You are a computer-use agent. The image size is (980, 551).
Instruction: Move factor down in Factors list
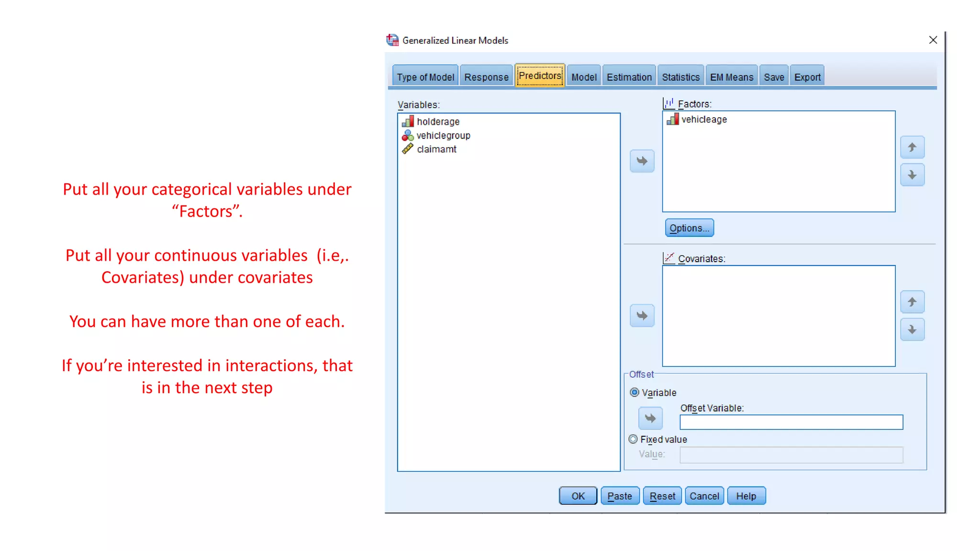click(912, 175)
